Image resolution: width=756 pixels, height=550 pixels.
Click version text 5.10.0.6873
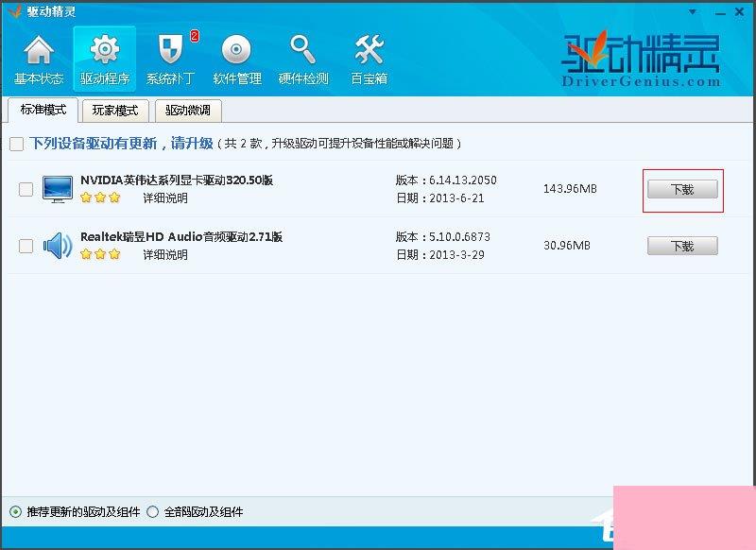coord(459,236)
